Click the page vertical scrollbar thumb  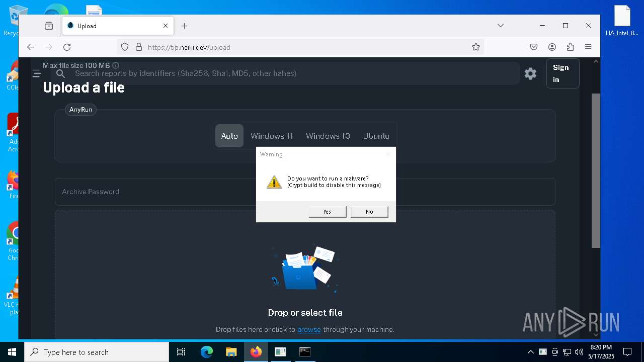(x=596, y=170)
